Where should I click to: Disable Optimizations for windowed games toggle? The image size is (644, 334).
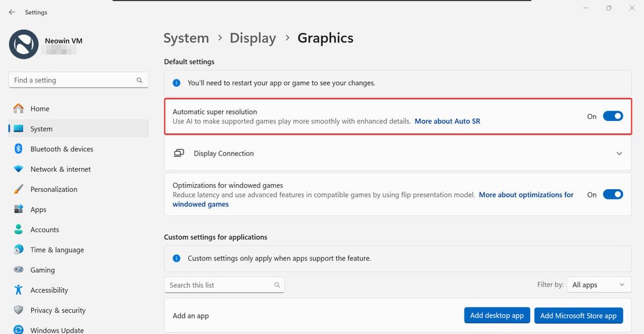pyautogui.click(x=613, y=194)
